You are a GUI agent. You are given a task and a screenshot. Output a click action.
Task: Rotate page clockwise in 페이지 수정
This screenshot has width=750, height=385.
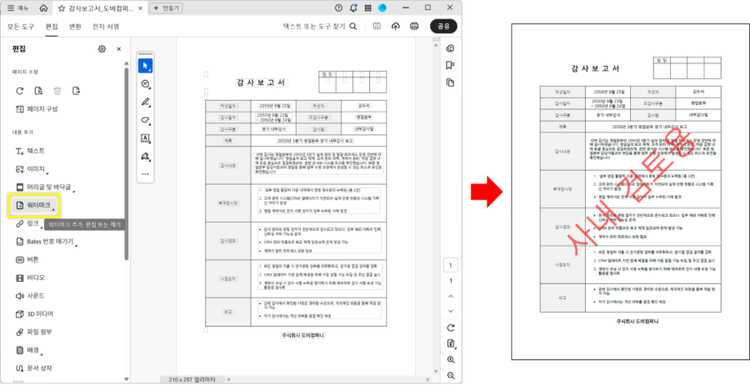(x=20, y=91)
